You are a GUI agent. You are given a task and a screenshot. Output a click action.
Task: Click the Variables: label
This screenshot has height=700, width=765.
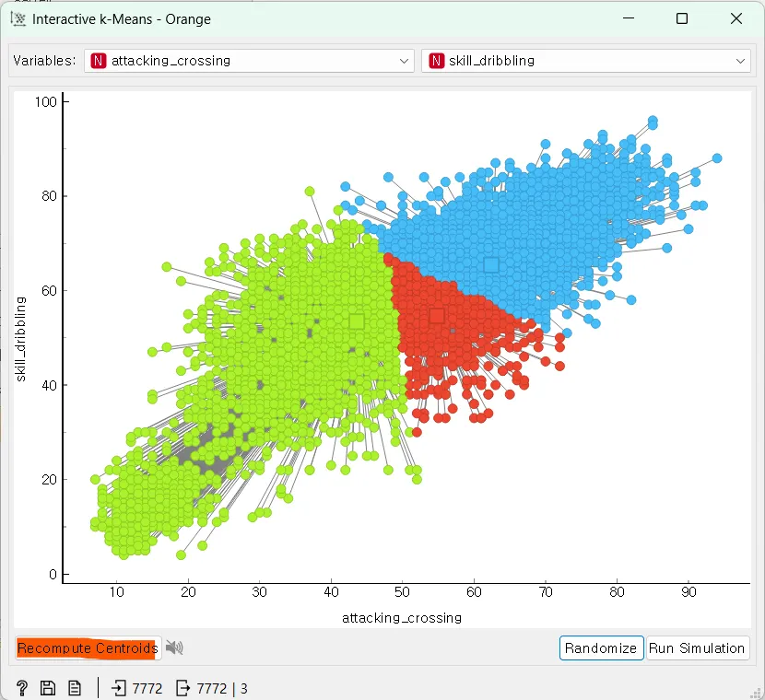[x=44, y=61]
